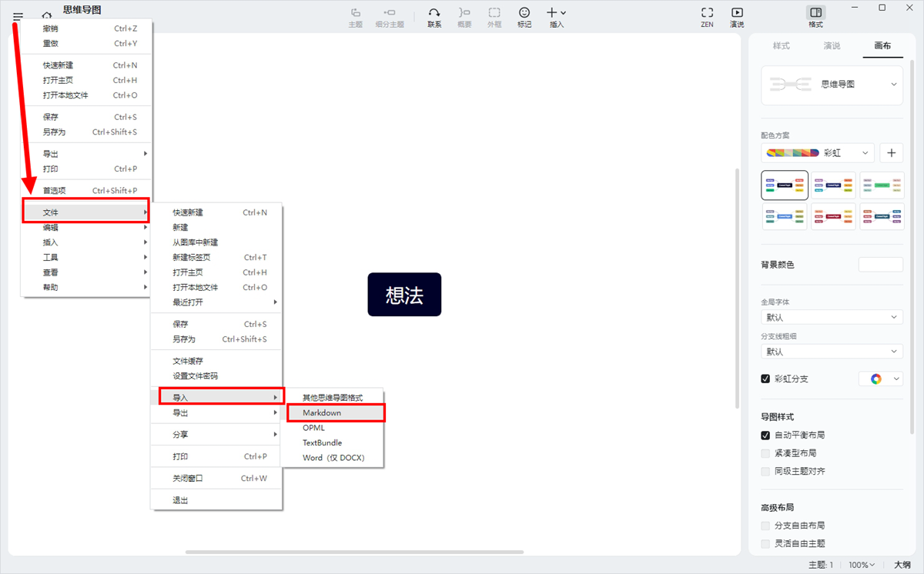
Task: Enable the 紧凑型布局 checkbox
Action: pyautogui.click(x=765, y=452)
